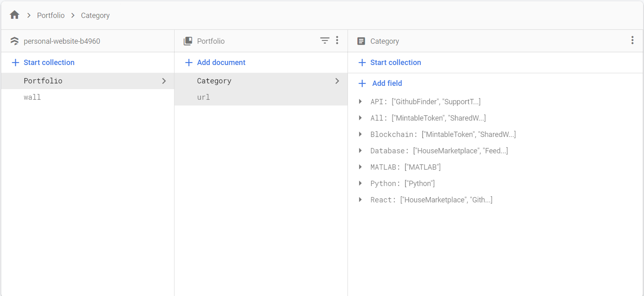The height and width of the screenshot is (296, 644).
Task: Click the chevron on the Portfolio collection row
Action: tap(164, 81)
